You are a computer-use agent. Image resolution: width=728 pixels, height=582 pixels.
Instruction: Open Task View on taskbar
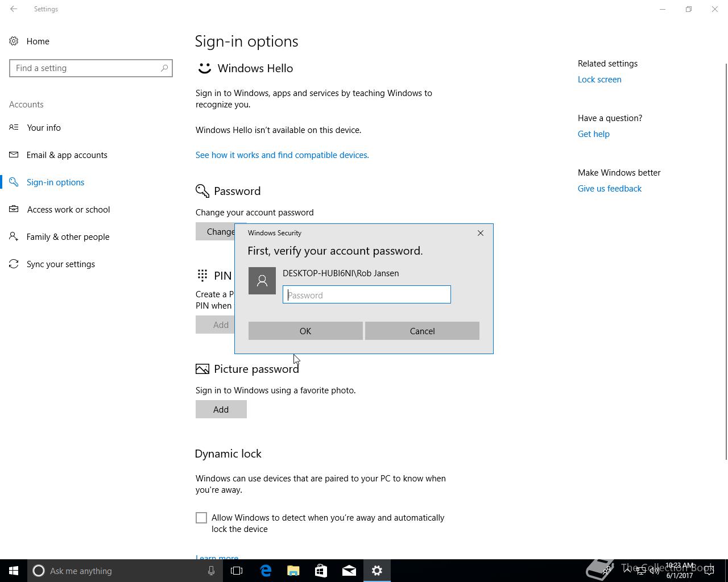pos(237,571)
